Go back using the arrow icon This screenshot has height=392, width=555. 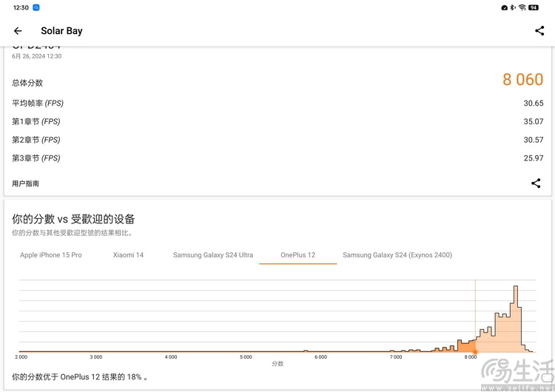18,31
